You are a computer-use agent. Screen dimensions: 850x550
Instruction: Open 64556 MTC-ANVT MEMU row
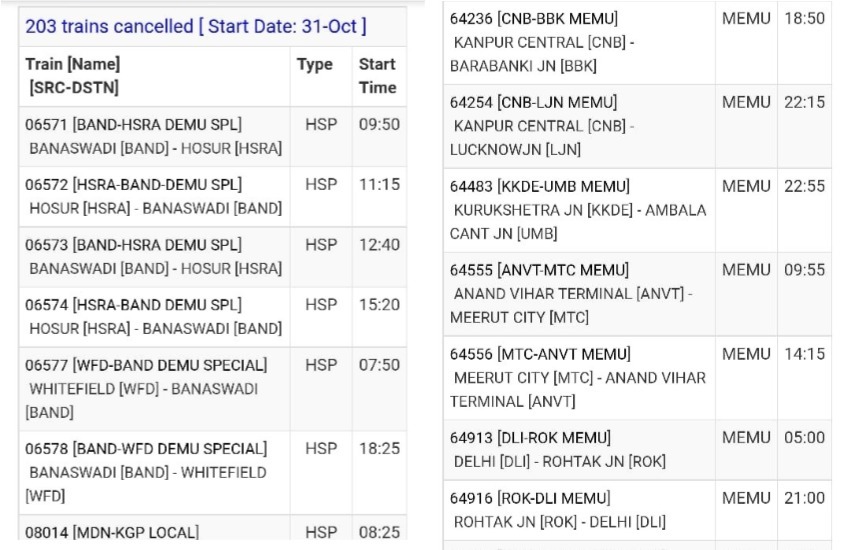pyautogui.click(x=637, y=378)
